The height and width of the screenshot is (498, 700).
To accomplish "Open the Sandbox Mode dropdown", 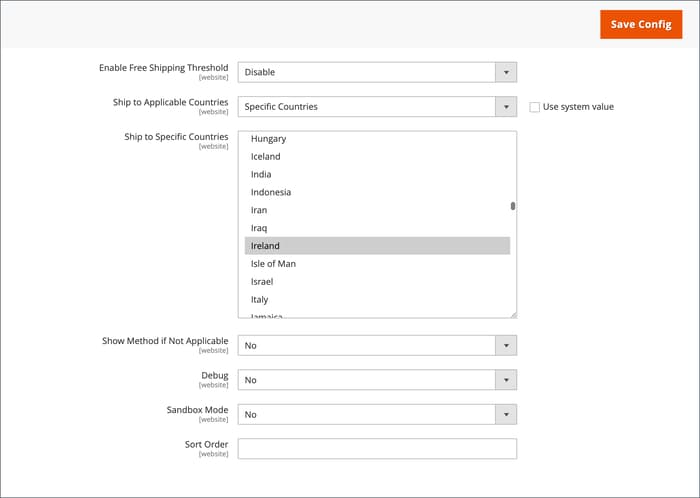I will [376, 414].
